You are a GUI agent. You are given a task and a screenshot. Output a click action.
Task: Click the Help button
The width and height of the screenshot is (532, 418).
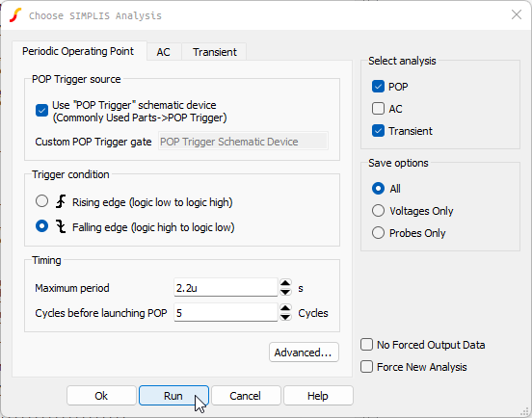click(x=318, y=396)
